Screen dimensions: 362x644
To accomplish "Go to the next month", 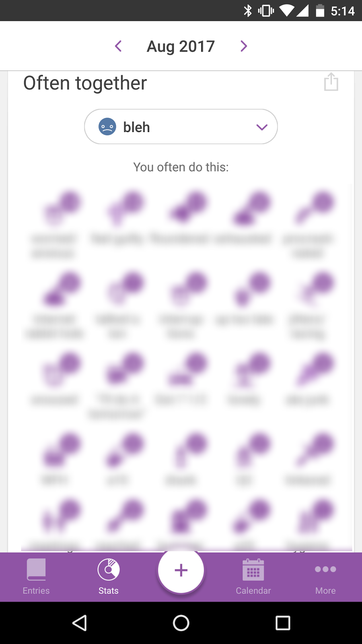I will coord(243,46).
